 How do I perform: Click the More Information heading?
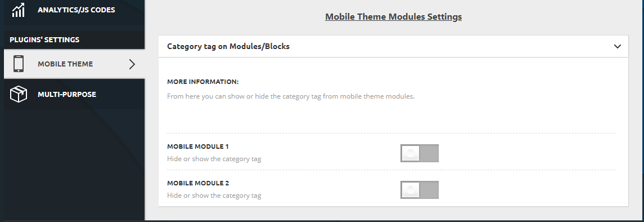[x=203, y=82]
